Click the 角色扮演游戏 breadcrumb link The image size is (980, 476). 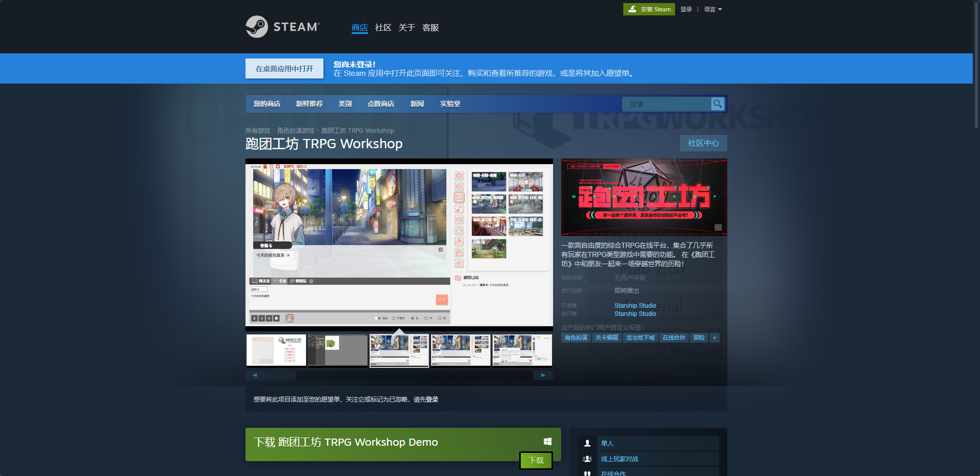point(296,131)
